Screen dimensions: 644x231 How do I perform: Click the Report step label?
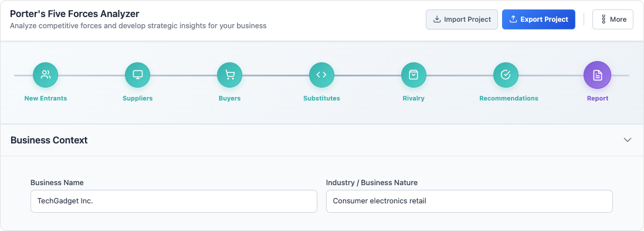tap(598, 98)
